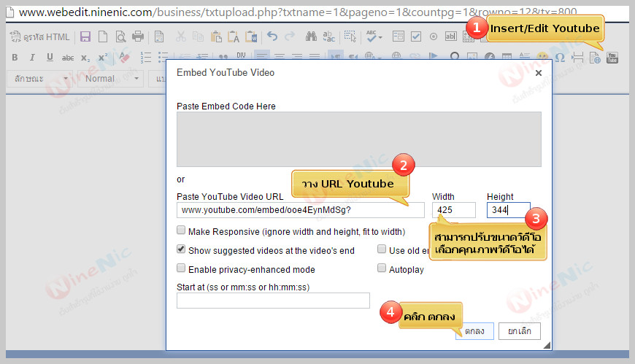Click the YouTube Video URL field
The height and width of the screenshot is (364, 635).
point(301,210)
